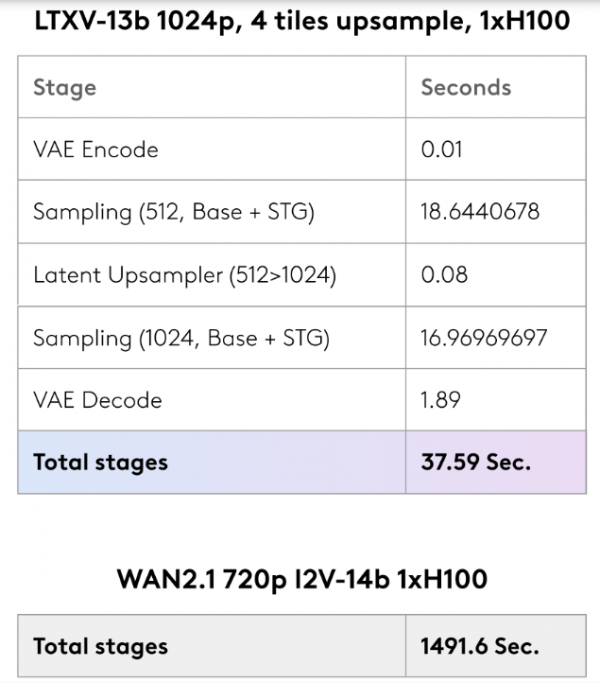Select the highlighted Total stages label

pos(100,463)
